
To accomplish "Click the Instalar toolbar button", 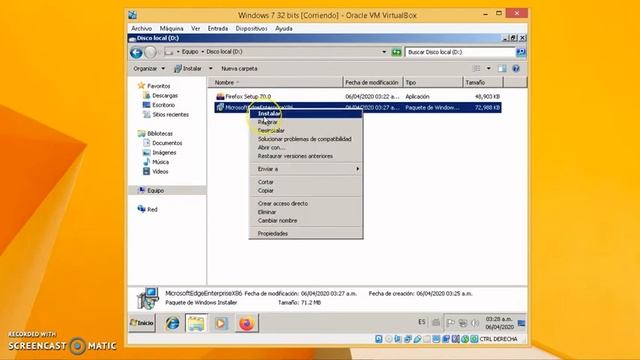I will pos(188,69).
